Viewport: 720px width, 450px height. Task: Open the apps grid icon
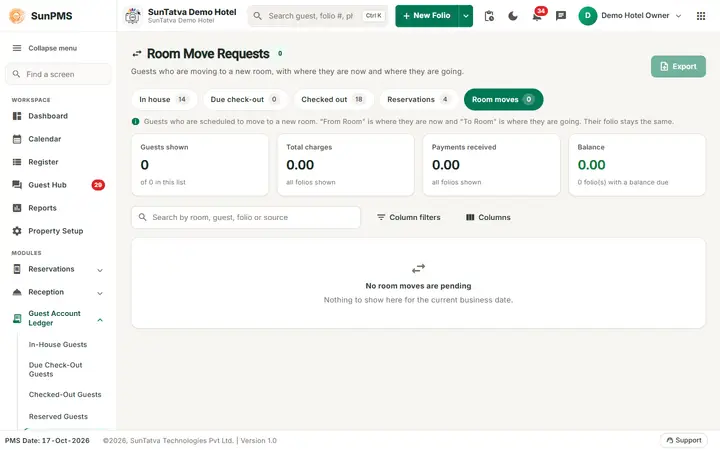(701, 16)
